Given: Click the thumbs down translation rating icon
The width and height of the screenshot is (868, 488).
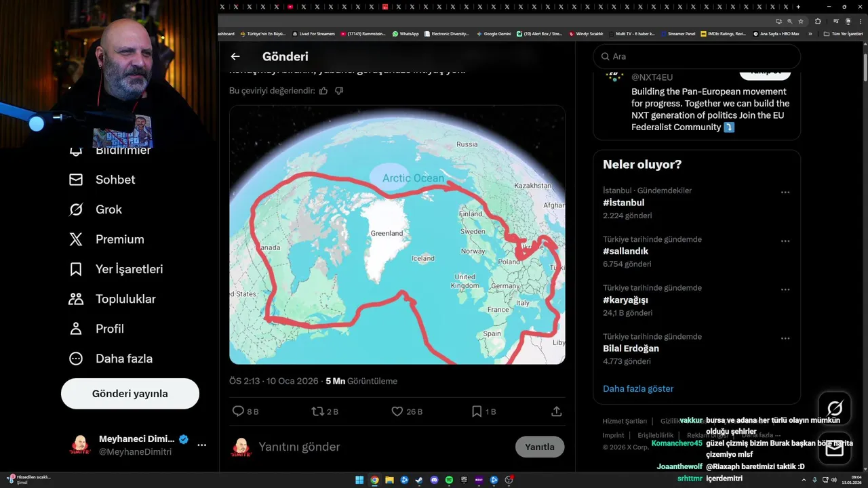Looking at the screenshot, I should 339,91.
